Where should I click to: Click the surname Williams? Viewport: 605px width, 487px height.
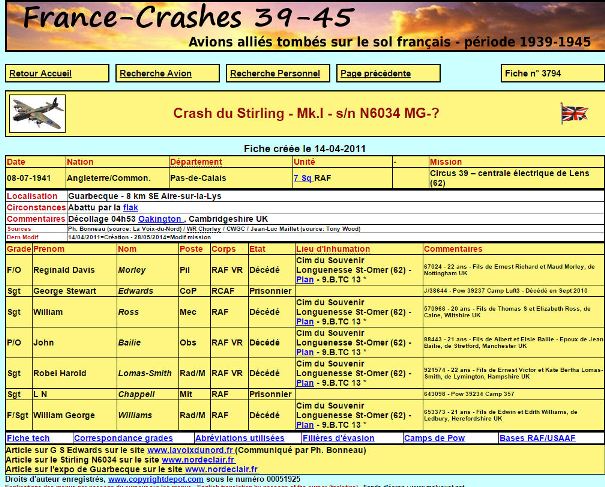coord(135,415)
